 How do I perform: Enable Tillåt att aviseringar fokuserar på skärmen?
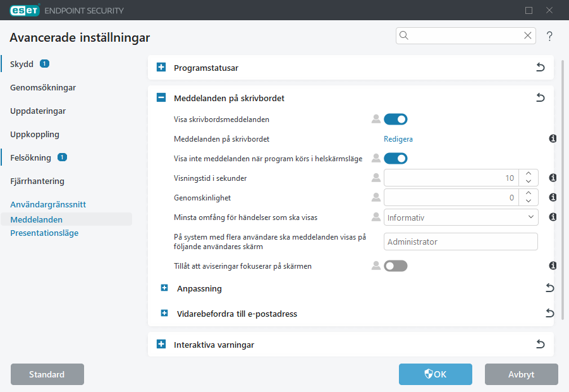(x=395, y=266)
